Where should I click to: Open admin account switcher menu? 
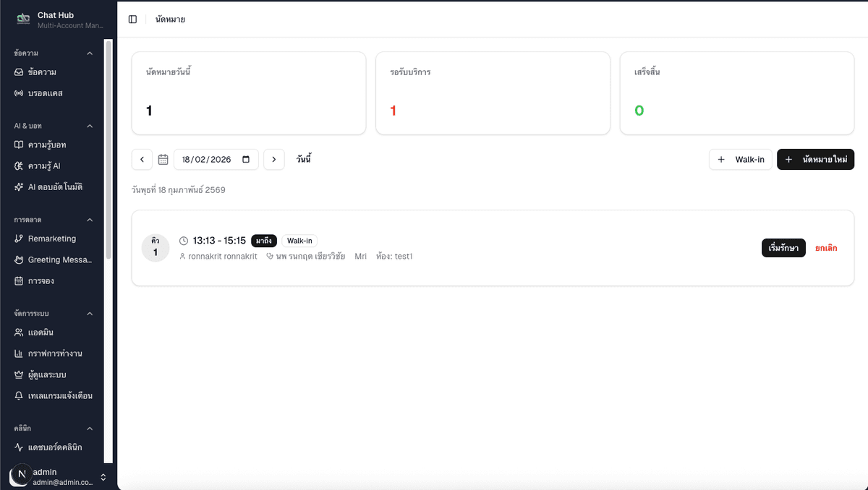[103, 477]
